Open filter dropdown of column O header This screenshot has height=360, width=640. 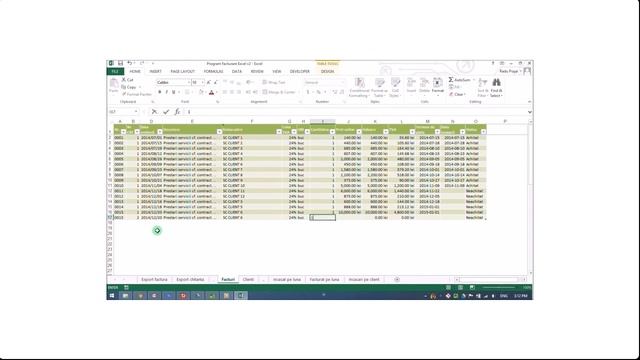tap(483, 132)
